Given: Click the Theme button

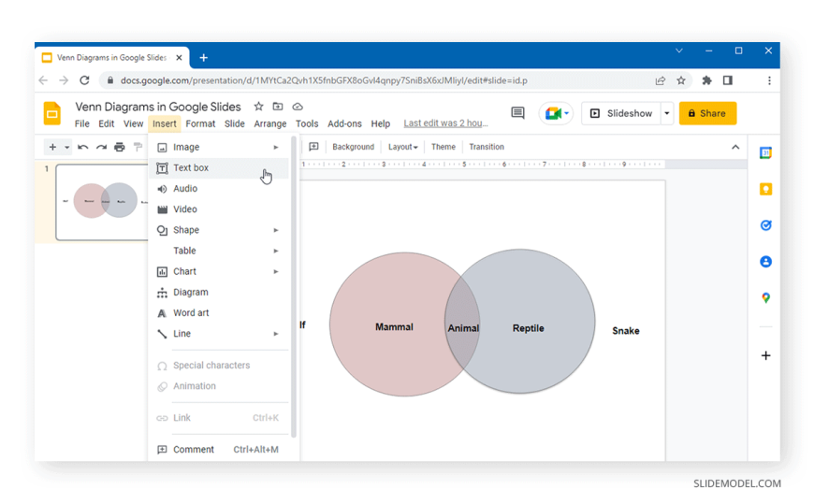Looking at the screenshot, I should point(443,147).
